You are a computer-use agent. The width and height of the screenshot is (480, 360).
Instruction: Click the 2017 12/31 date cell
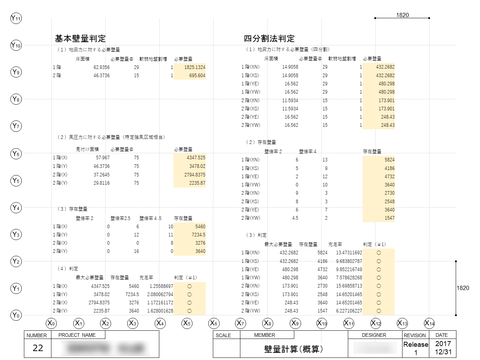[x=443, y=348]
